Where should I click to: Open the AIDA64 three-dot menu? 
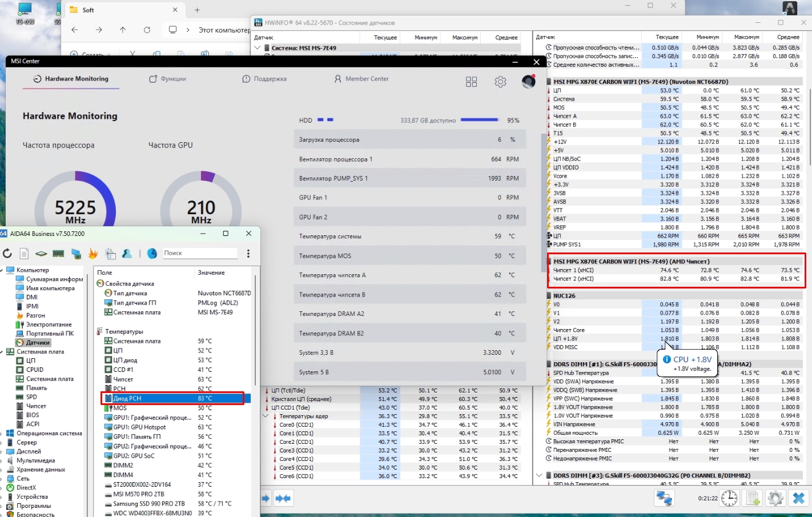click(248, 253)
